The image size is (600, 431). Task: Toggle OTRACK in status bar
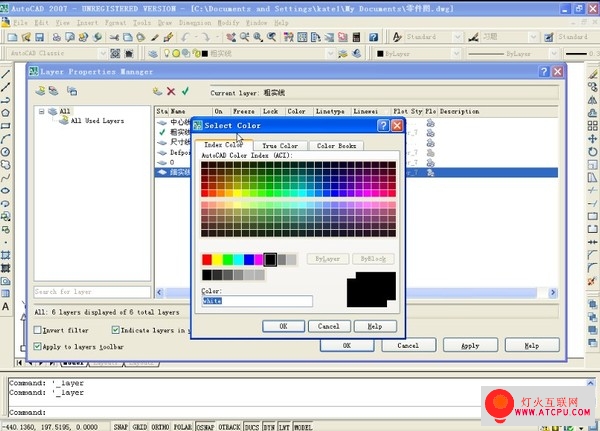(x=230, y=426)
